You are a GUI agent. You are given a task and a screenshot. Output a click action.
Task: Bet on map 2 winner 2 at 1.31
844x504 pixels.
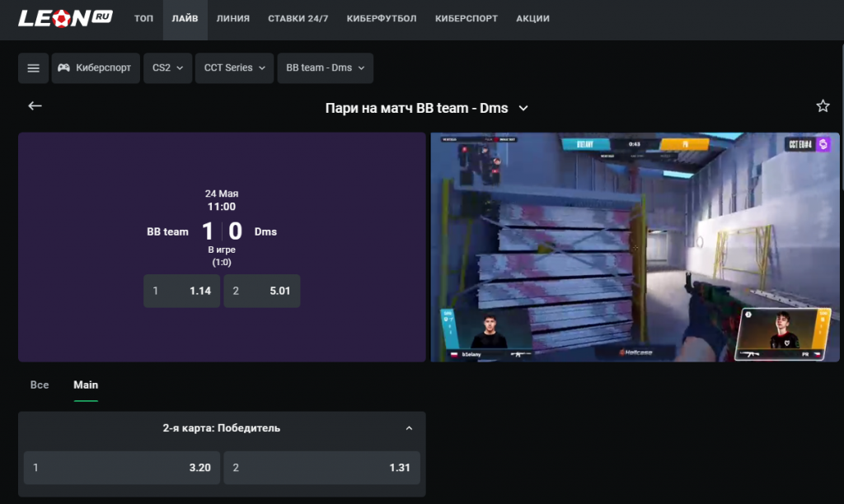322,468
